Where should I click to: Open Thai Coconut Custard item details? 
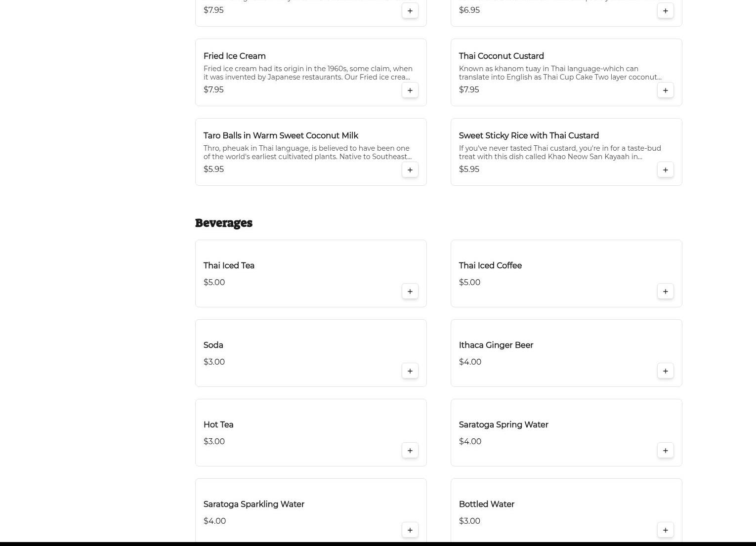(501, 56)
